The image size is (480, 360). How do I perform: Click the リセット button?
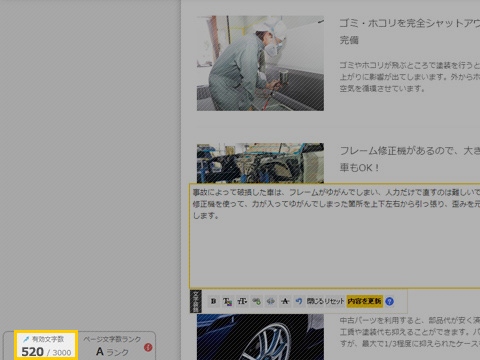pyautogui.click(x=334, y=301)
